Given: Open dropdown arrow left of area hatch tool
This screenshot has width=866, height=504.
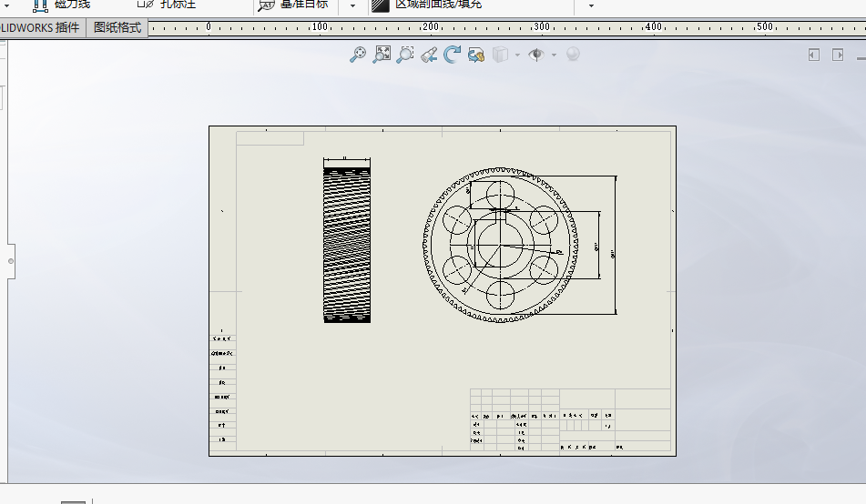Looking at the screenshot, I should click(352, 5).
